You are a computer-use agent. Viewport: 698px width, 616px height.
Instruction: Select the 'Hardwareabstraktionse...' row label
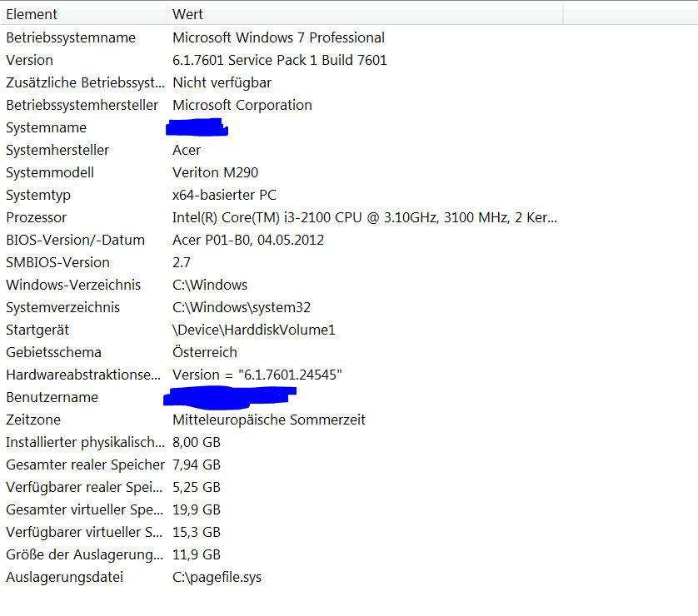coord(83,375)
